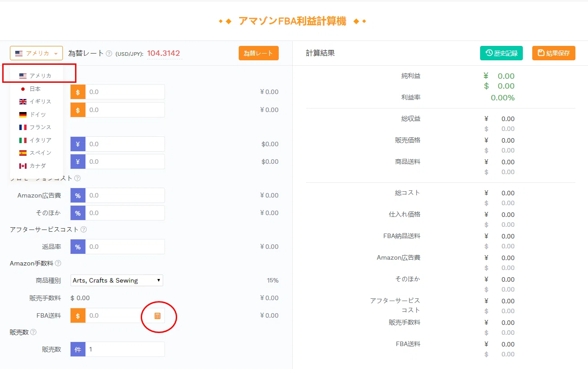Expand the 商品種別 Arts, Crafts & Sewing dropdown
This screenshot has height=369, width=588.
coord(117,280)
